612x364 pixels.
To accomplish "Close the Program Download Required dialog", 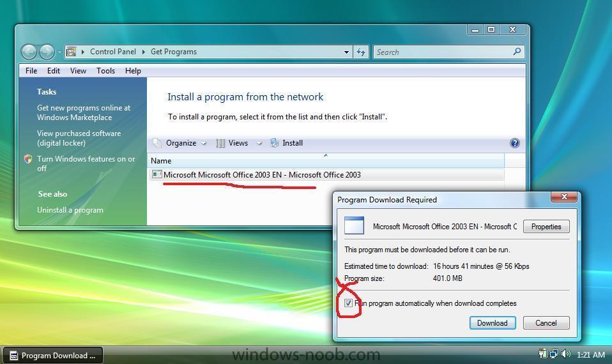I will point(563,197).
